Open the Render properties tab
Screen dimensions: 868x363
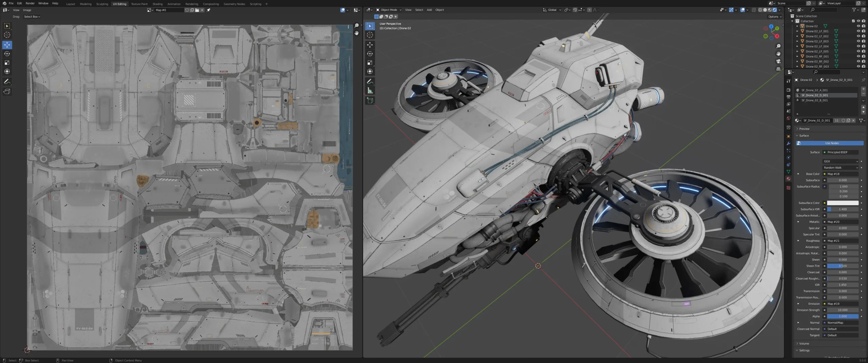[788, 89]
